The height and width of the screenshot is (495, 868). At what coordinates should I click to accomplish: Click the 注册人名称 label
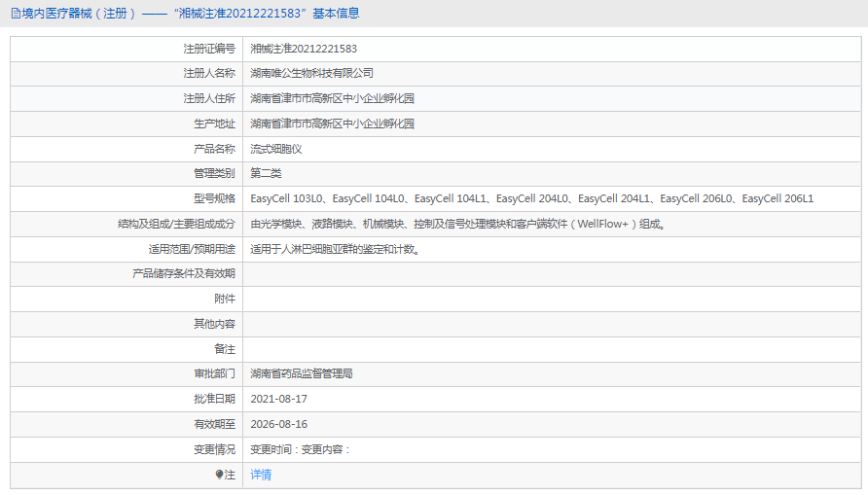[x=209, y=73]
